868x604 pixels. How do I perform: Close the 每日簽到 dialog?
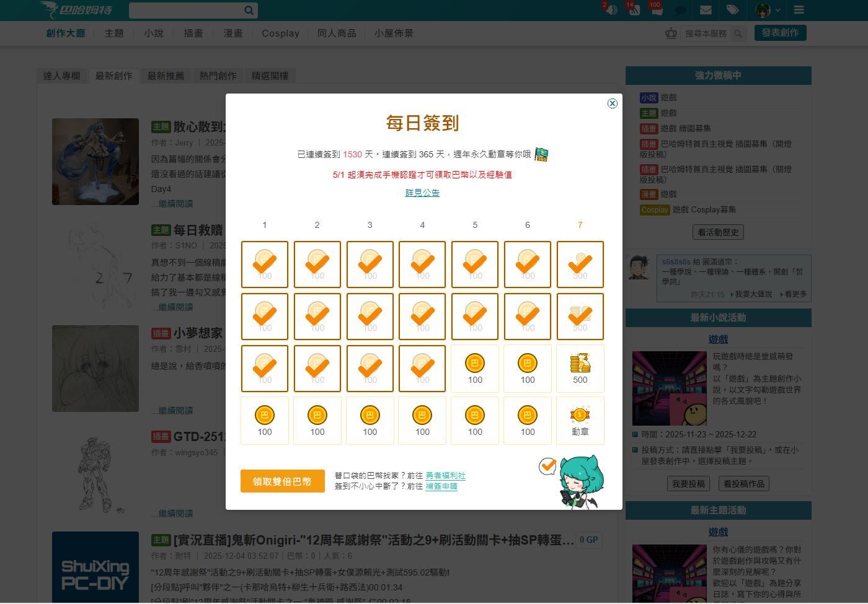tap(612, 103)
